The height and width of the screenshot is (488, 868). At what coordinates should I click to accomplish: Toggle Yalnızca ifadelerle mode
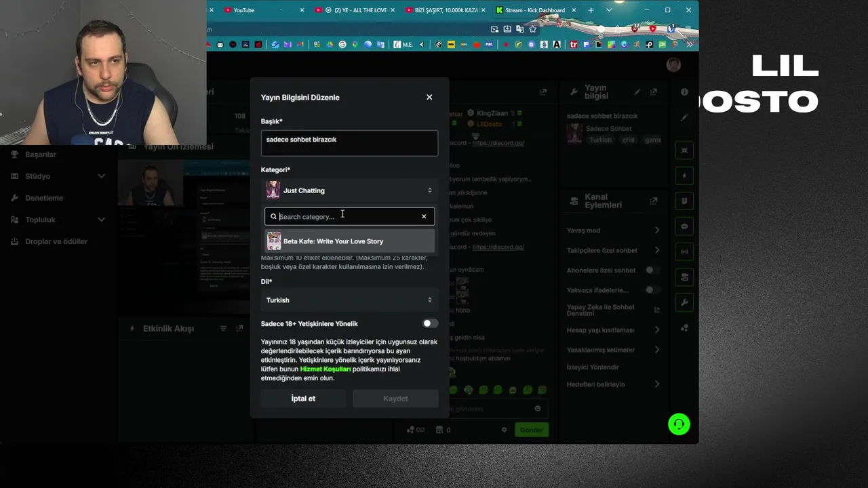(x=652, y=290)
